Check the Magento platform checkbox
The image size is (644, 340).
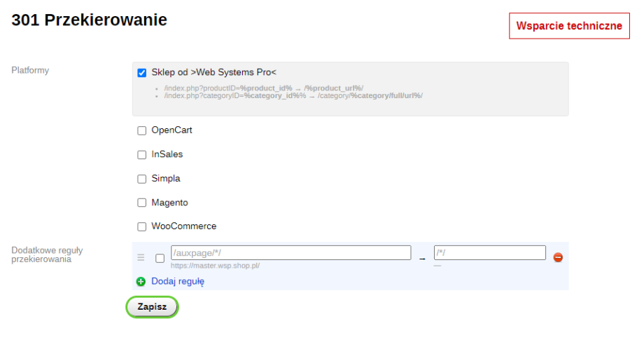pos(142,203)
